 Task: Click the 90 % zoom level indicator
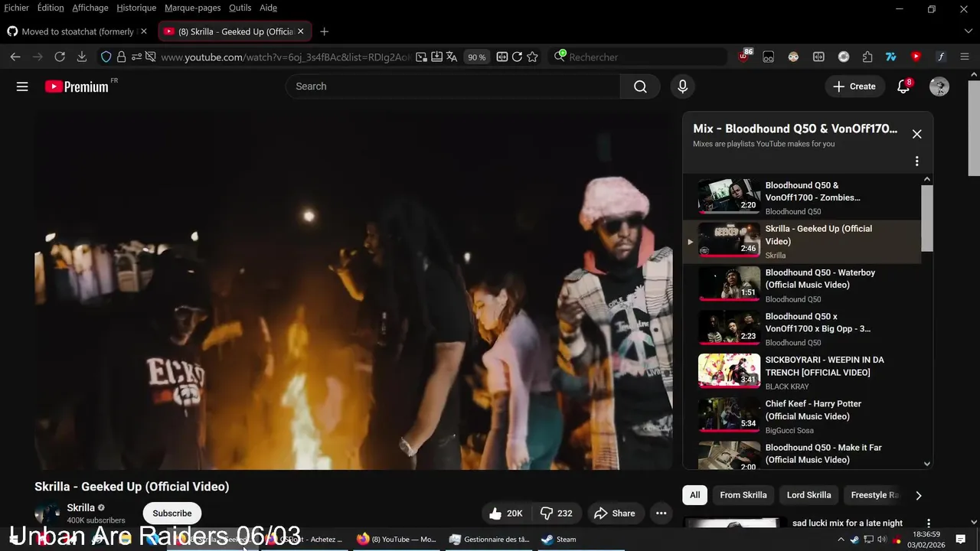(477, 57)
